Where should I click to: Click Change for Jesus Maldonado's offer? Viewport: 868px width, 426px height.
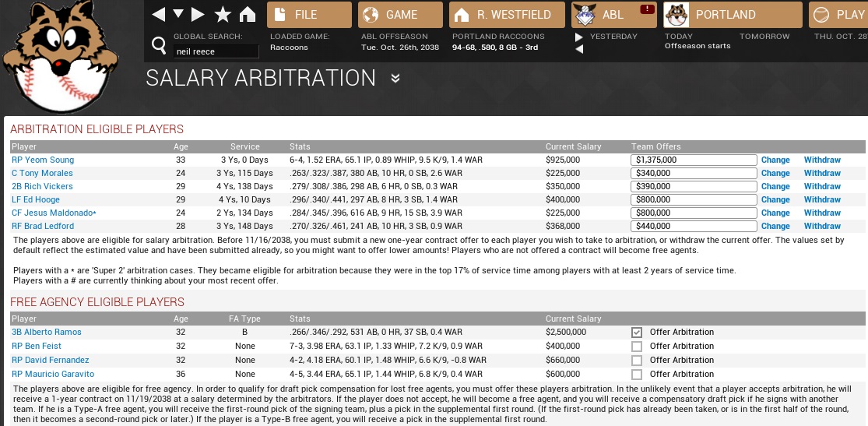click(775, 213)
